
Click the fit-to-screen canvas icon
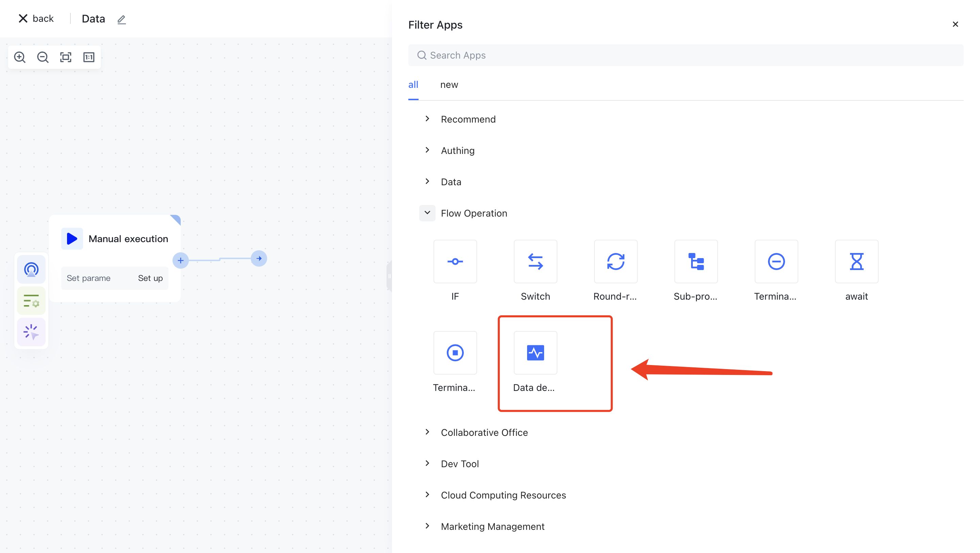pos(66,57)
